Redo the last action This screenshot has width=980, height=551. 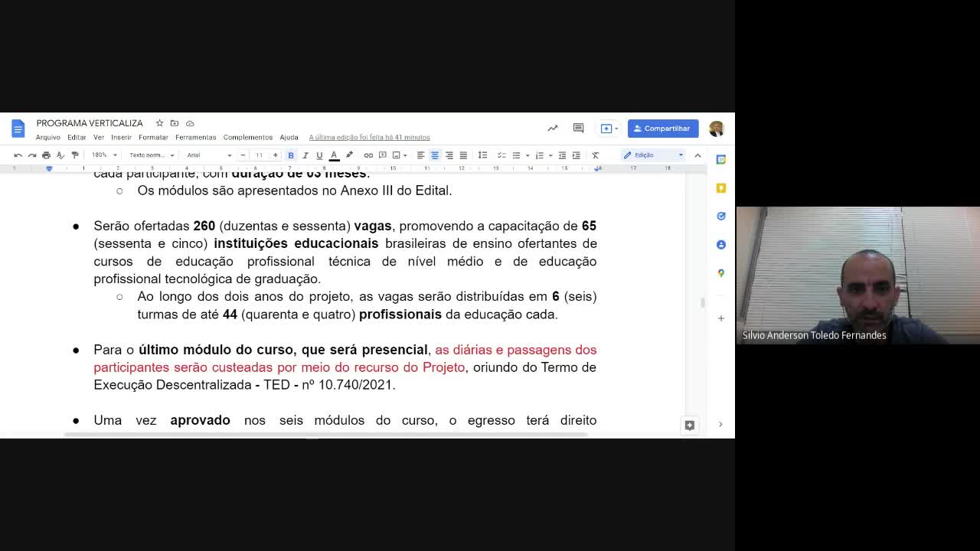32,155
